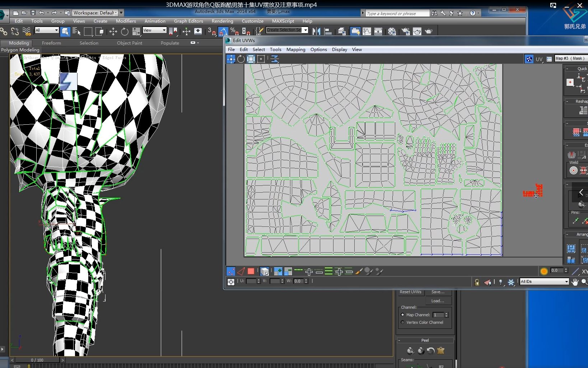Viewport: 588px width, 368px height.
Task: Click the Polygon Modeling panel label
Action: (20, 50)
